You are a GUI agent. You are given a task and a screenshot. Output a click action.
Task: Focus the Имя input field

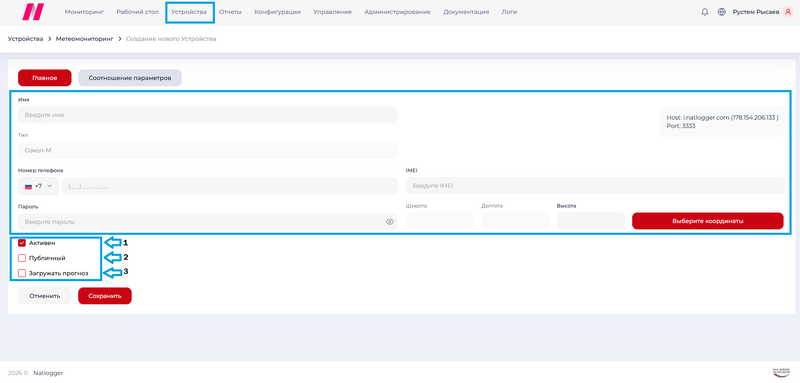click(x=208, y=115)
